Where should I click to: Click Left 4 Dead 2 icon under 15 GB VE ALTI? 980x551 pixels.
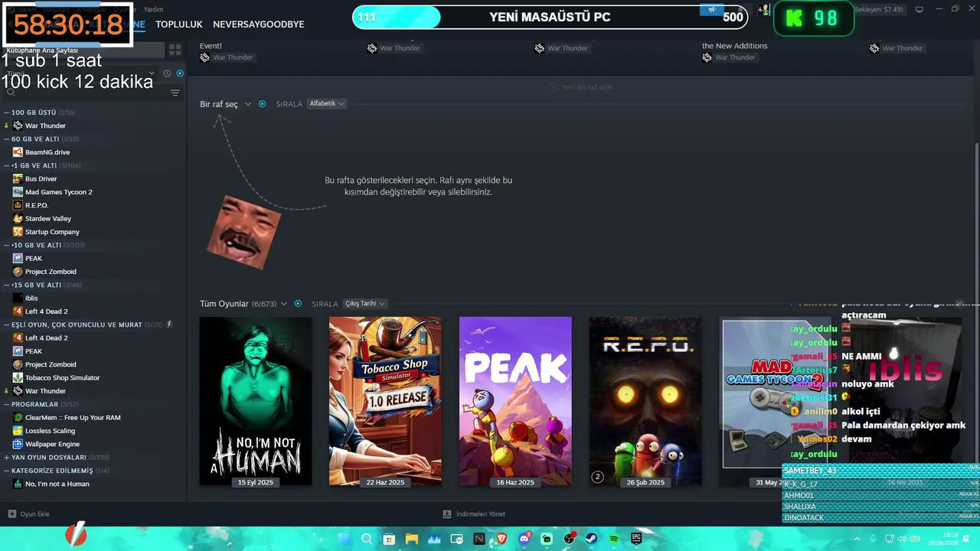pyautogui.click(x=18, y=311)
